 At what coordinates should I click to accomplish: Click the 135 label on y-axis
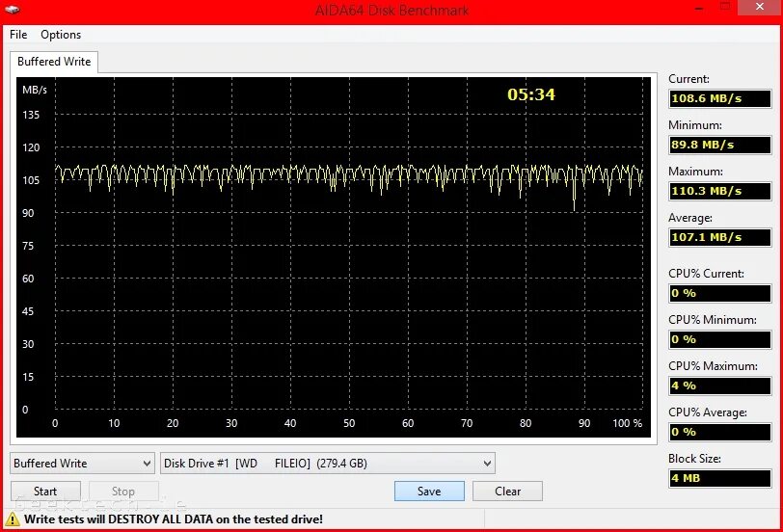(x=31, y=115)
